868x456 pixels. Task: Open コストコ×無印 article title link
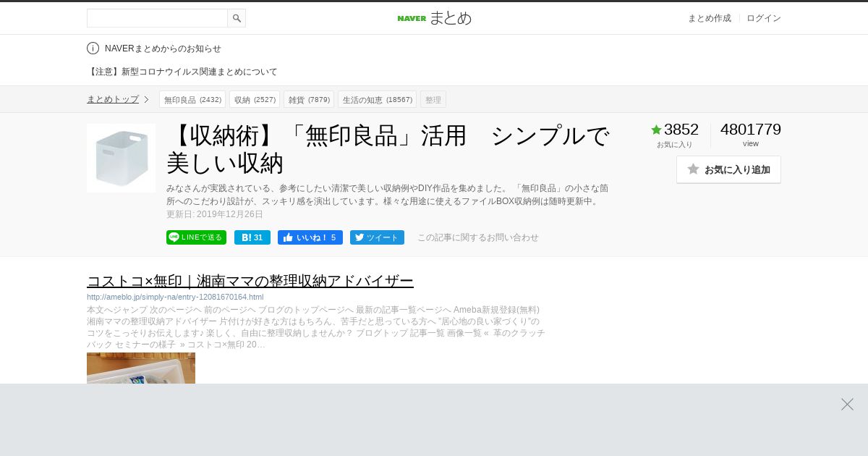[x=250, y=281]
